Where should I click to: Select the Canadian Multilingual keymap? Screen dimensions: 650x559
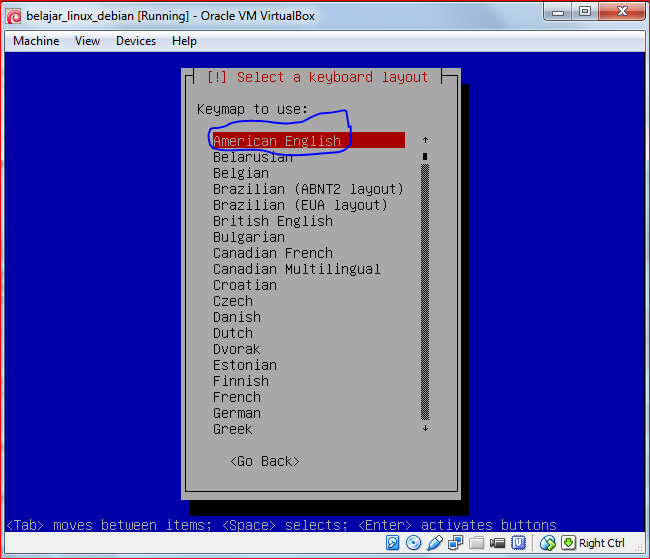pyautogui.click(x=297, y=269)
